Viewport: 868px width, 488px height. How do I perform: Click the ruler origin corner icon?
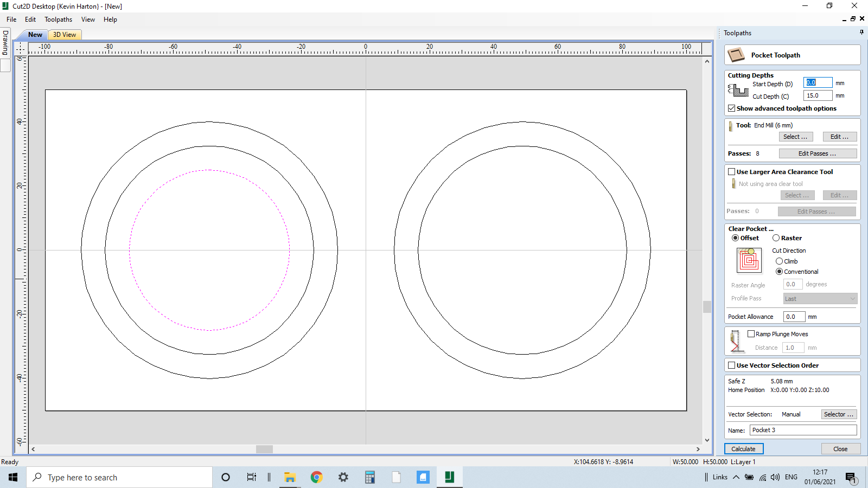21,48
